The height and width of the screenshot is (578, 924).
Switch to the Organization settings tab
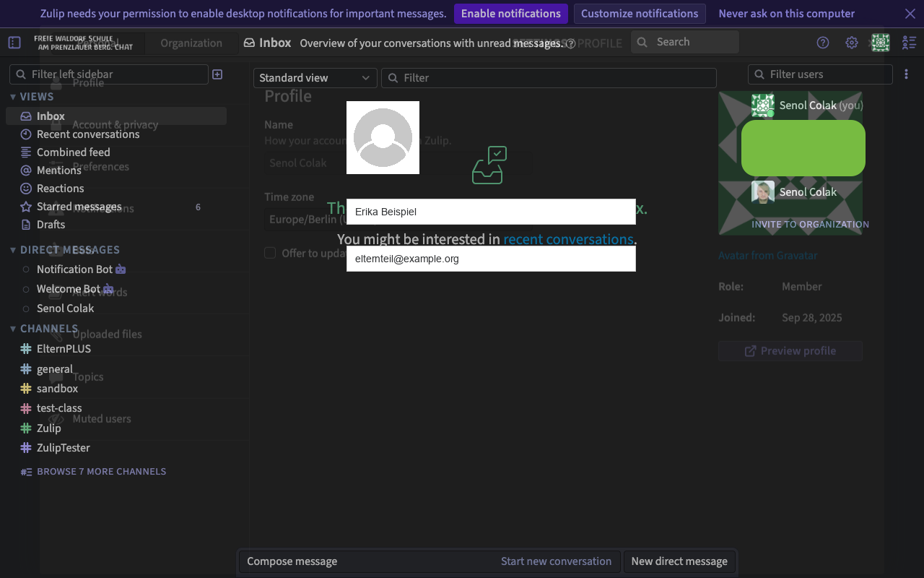(191, 43)
